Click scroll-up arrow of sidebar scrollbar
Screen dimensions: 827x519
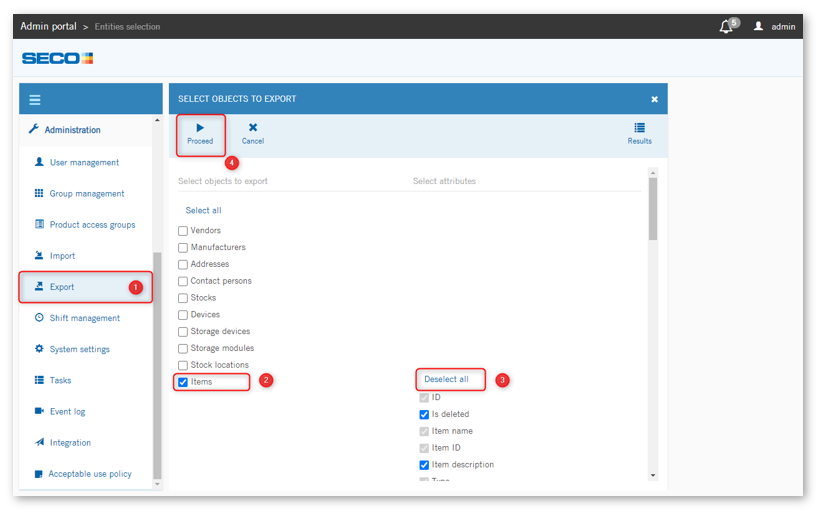[157, 120]
